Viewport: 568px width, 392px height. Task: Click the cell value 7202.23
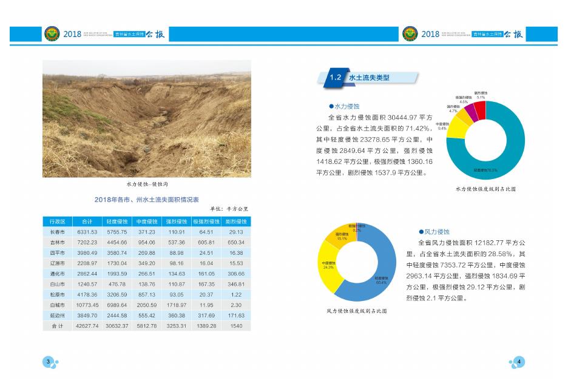click(87, 242)
